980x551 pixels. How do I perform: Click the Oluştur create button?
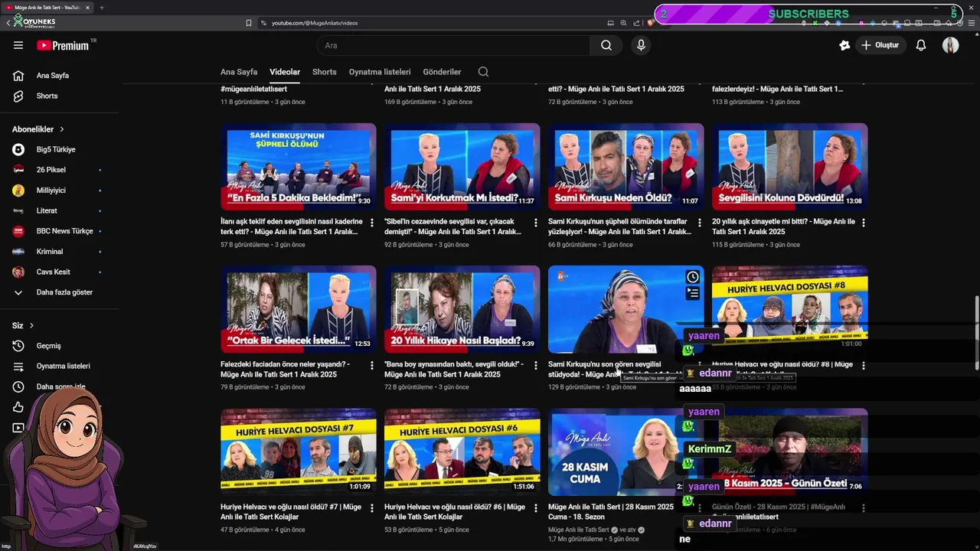point(880,45)
